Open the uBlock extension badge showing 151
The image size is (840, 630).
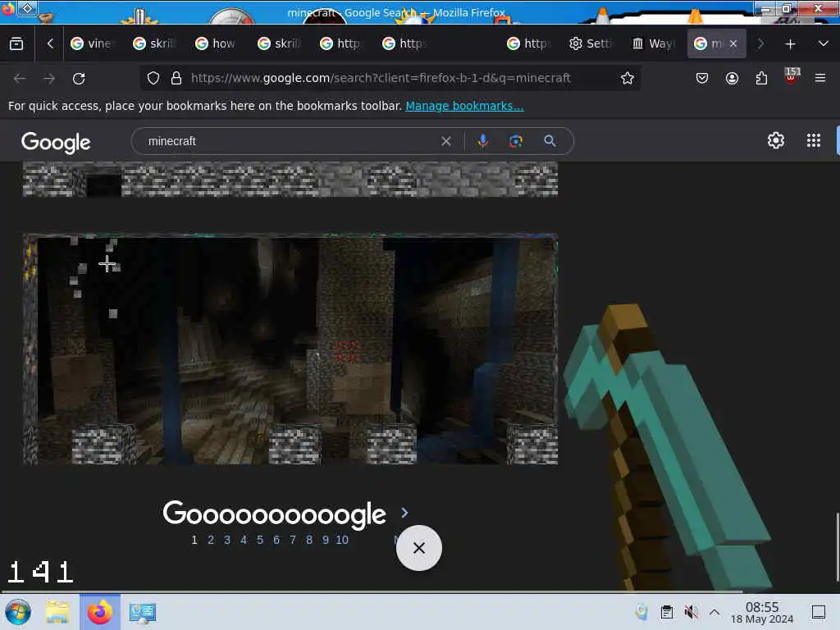(792, 76)
